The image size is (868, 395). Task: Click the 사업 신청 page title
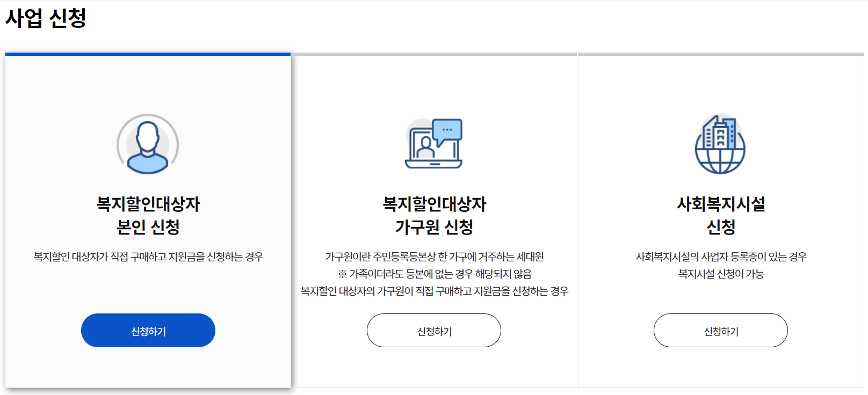46,18
